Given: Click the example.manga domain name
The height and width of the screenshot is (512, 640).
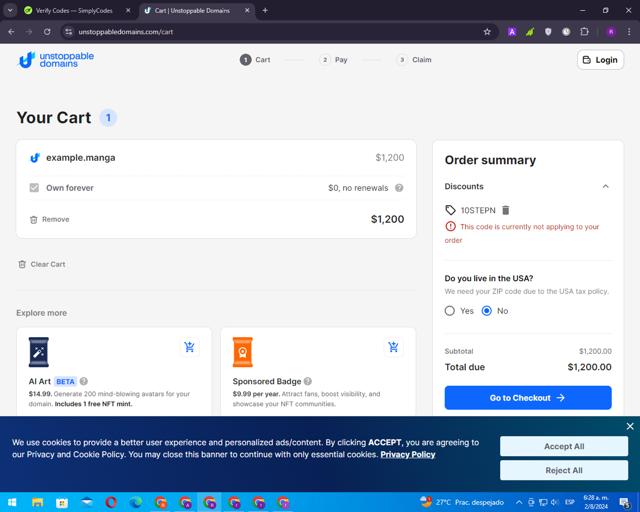Looking at the screenshot, I should point(80,158).
